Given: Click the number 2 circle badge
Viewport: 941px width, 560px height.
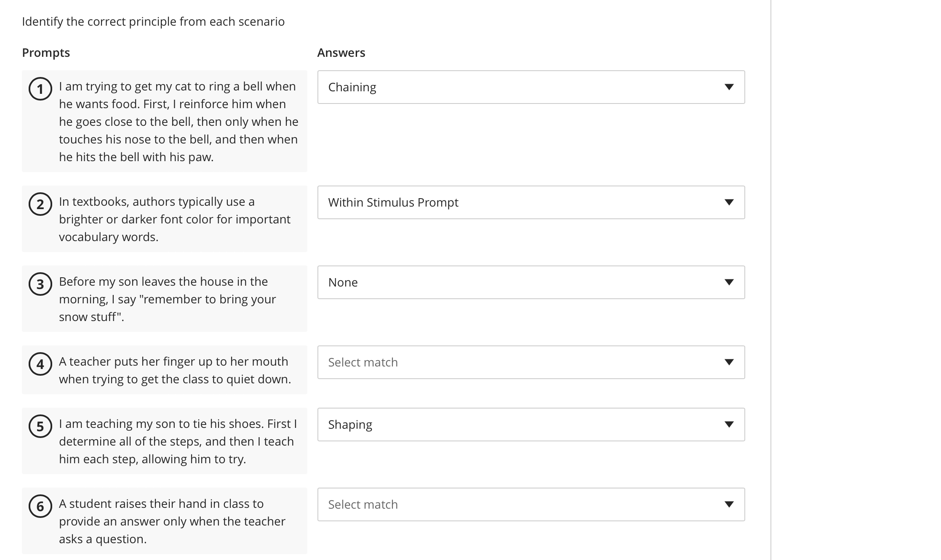Looking at the screenshot, I should [40, 204].
